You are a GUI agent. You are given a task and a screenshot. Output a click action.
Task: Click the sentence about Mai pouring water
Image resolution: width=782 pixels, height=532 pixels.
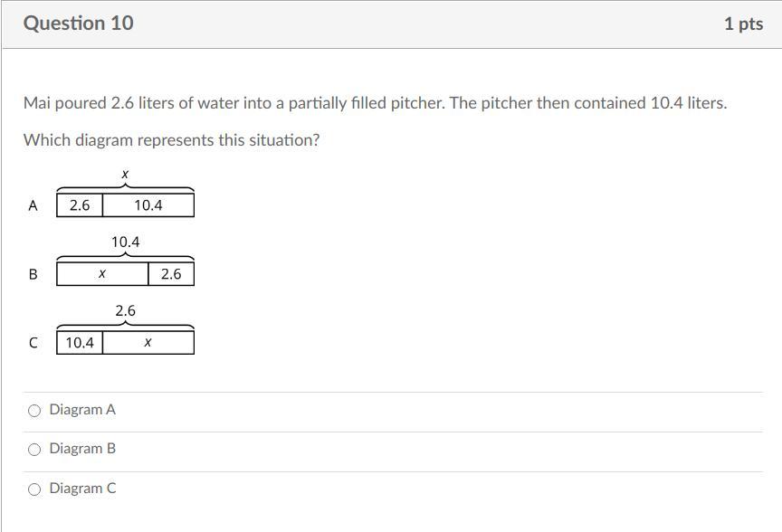click(x=375, y=103)
